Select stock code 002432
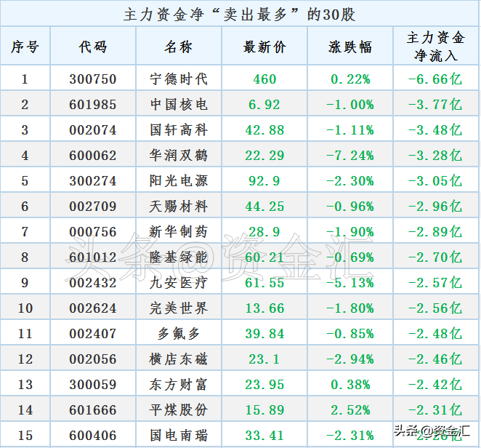The image size is (481, 448). (x=93, y=283)
